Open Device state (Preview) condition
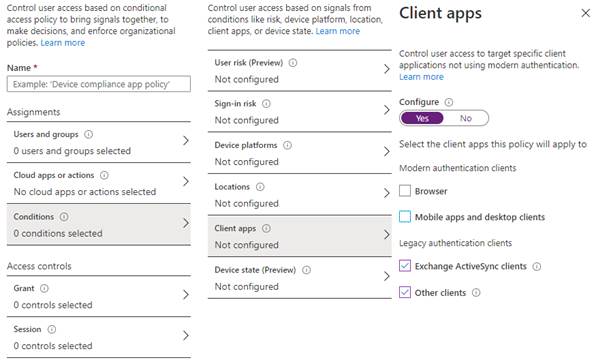Screen dimensions: 594x360 click(x=300, y=278)
